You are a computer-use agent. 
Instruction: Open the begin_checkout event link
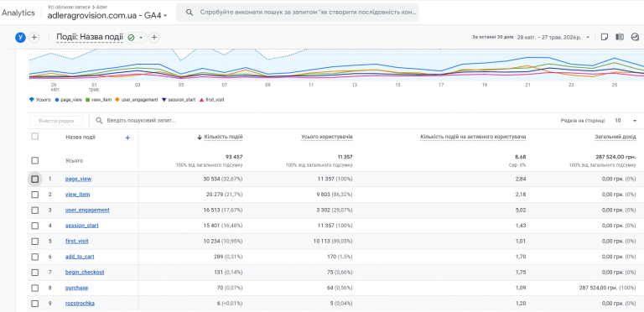click(85, 273)
